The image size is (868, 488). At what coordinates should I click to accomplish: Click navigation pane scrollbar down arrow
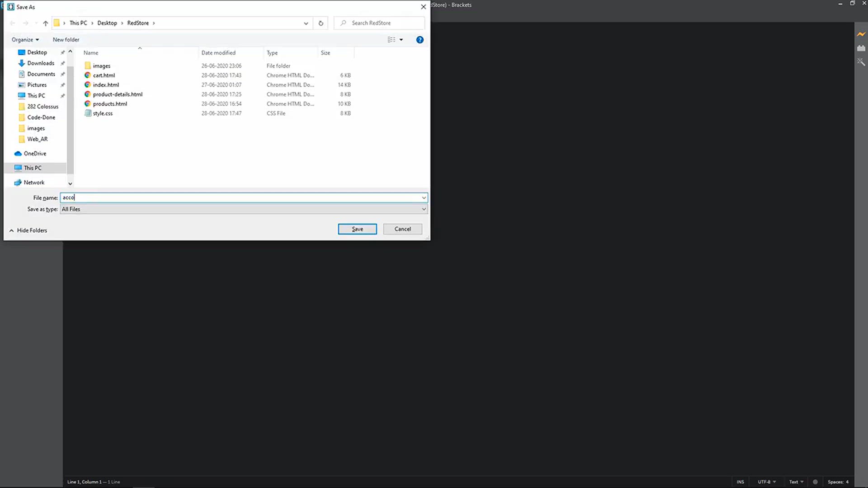coord(70,183)
